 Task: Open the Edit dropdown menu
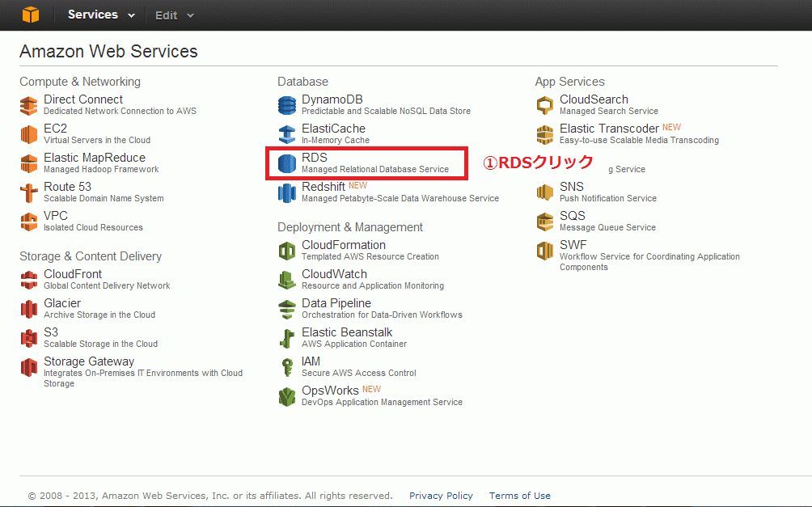[174, 15]
